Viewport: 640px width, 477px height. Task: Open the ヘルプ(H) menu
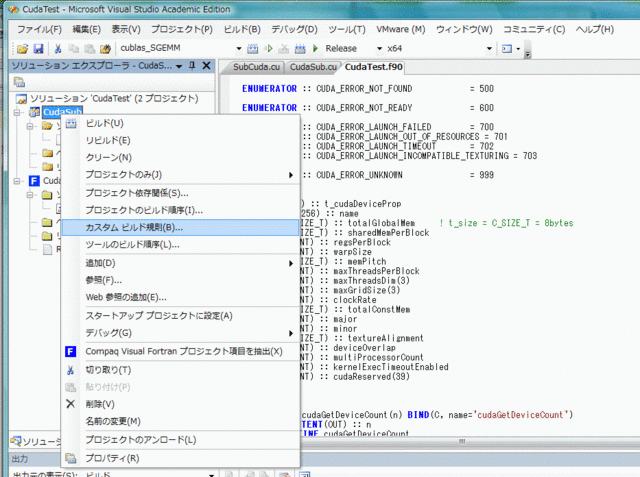click(595, 29)
